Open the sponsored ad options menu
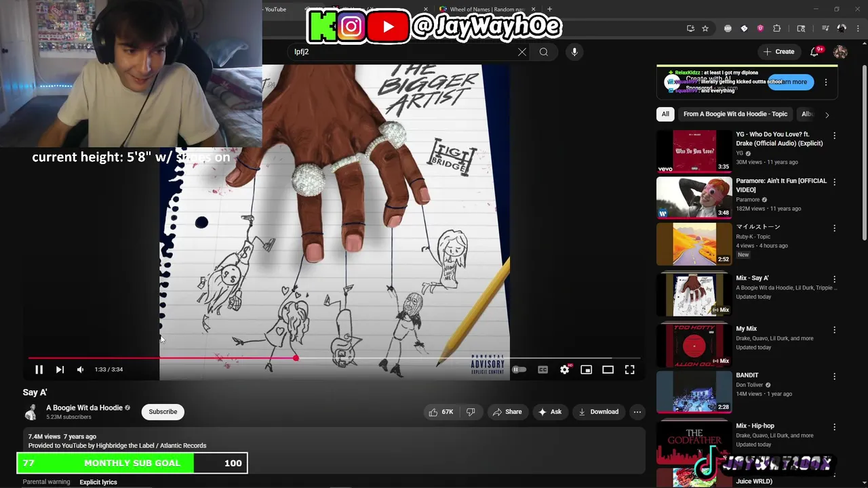This screenshot has width=868, height=488. pyautogui.click(x=825, y=82)
